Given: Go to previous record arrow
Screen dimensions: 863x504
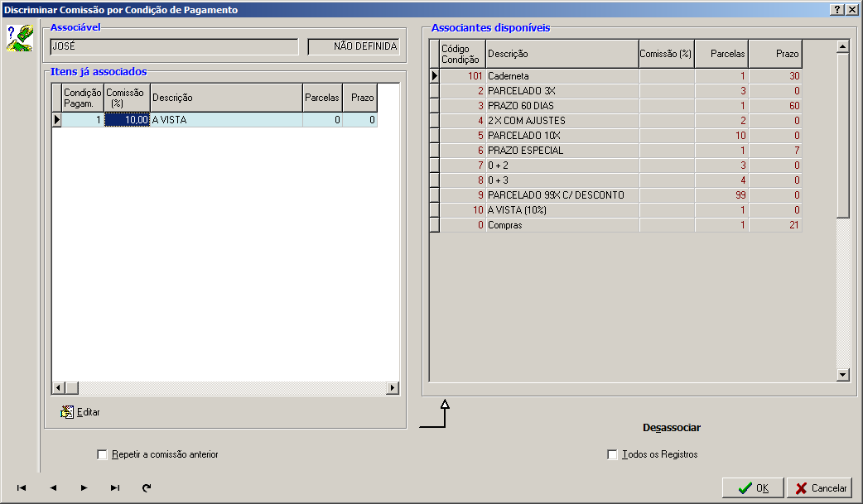Looking at the screenshot, I should click(x=53, y=488).
